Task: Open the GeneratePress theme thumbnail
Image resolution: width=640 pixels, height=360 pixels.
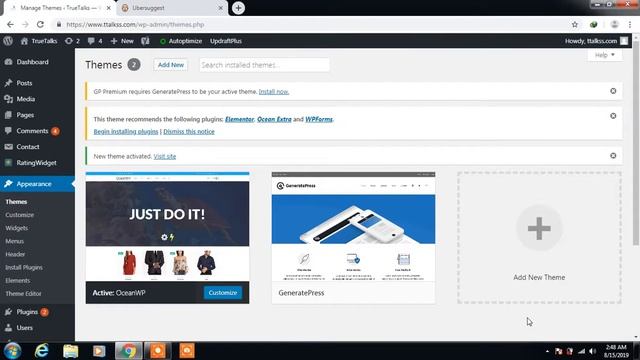Action: pyautogui.click(x=353, y=227)
